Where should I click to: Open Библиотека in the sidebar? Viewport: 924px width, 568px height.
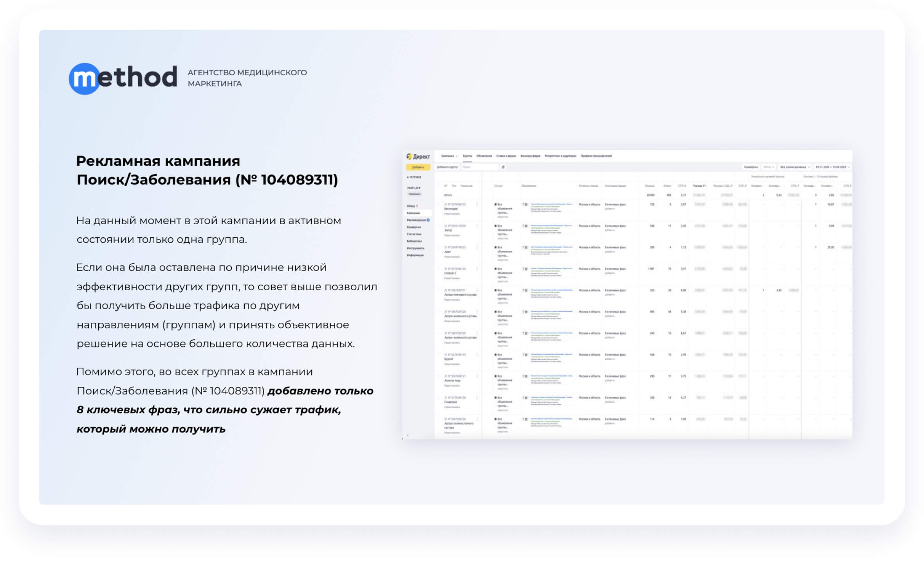[x=414, y=241]
